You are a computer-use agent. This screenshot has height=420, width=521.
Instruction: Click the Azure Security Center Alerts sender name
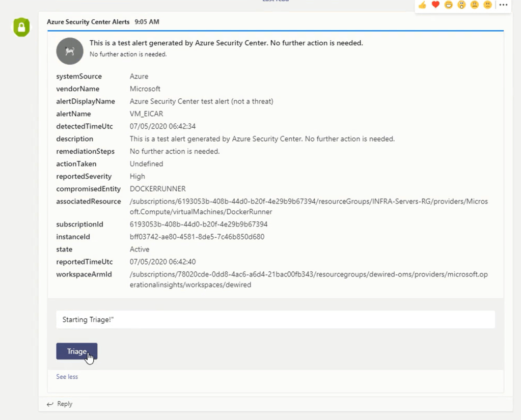(x=89, y=22)
